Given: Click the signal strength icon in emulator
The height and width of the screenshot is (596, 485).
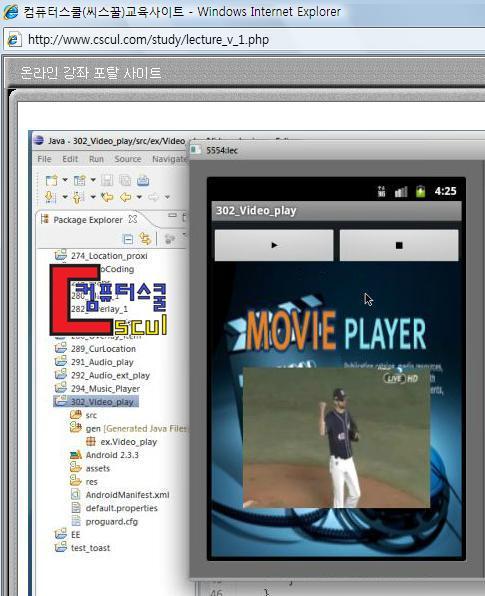Looking at the screenshot, I should 401,192.
